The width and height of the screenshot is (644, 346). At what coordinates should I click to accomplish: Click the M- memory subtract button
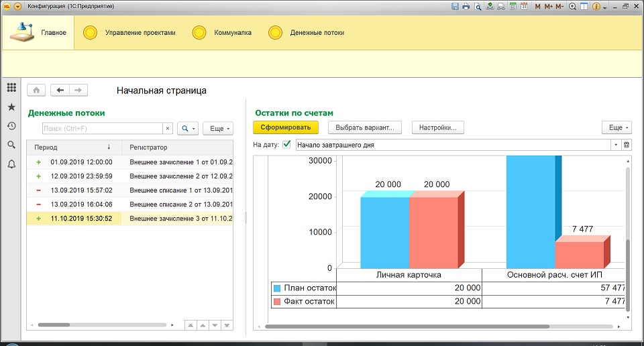pyautogui.click(x=559, y=6)
